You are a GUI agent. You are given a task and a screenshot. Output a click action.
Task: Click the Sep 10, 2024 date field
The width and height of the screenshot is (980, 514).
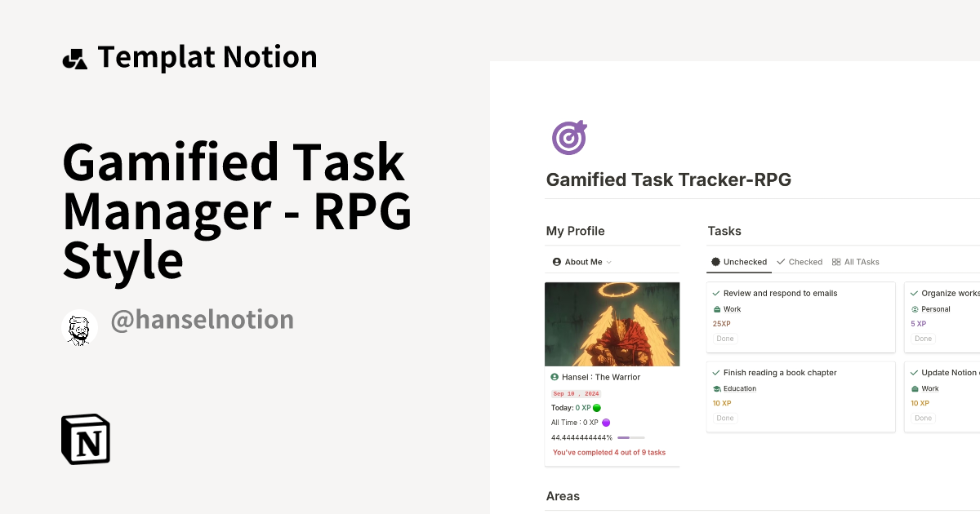coord(575,393)
